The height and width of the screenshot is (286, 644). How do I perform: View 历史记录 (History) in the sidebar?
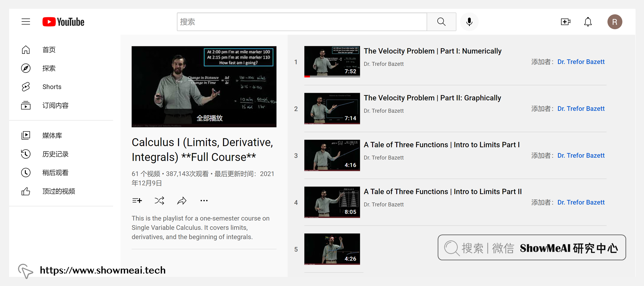pos(55,154)
